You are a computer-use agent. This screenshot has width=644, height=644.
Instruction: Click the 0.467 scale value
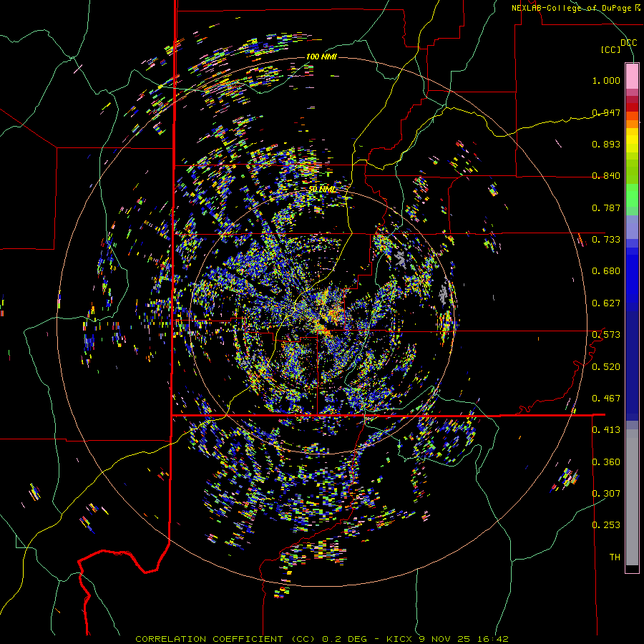[x=606, y=398]
